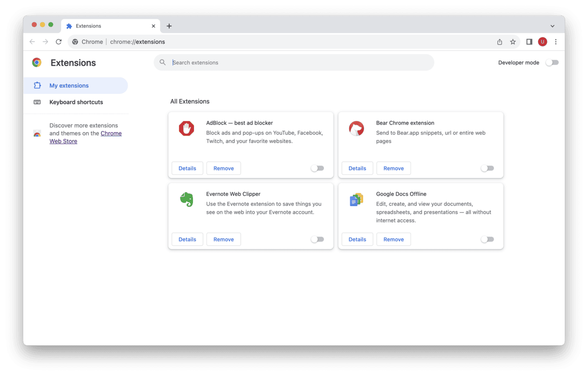This screenshot has height=376, width=588.
Task: Click the Search extensions field
Action: point(300,62)
